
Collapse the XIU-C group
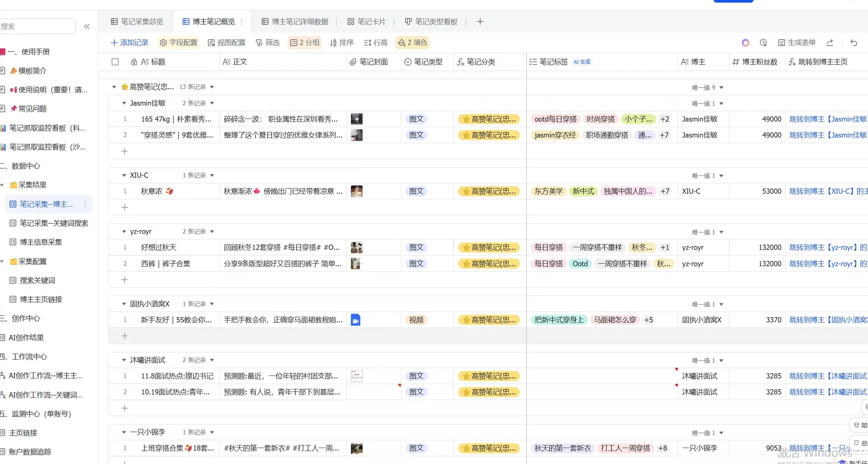point(123,175)
